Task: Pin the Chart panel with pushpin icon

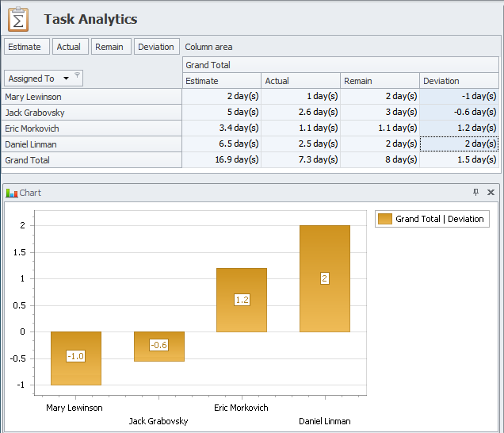Action: coord(475,193)
